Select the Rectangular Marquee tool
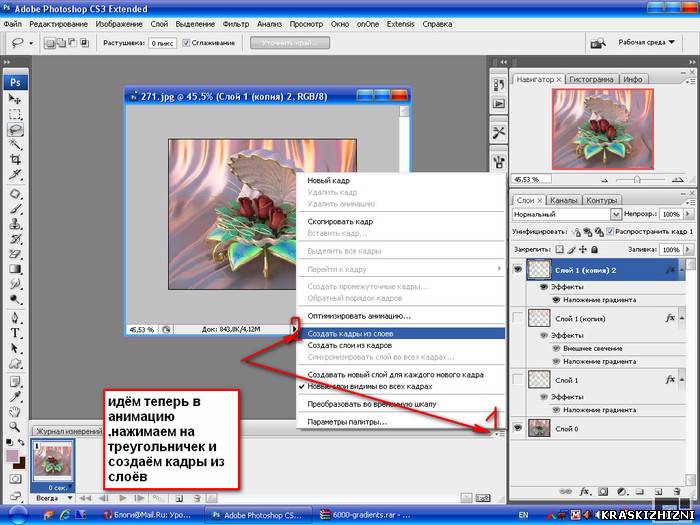Viewport: 700px width, 525px height. [15, 114]
